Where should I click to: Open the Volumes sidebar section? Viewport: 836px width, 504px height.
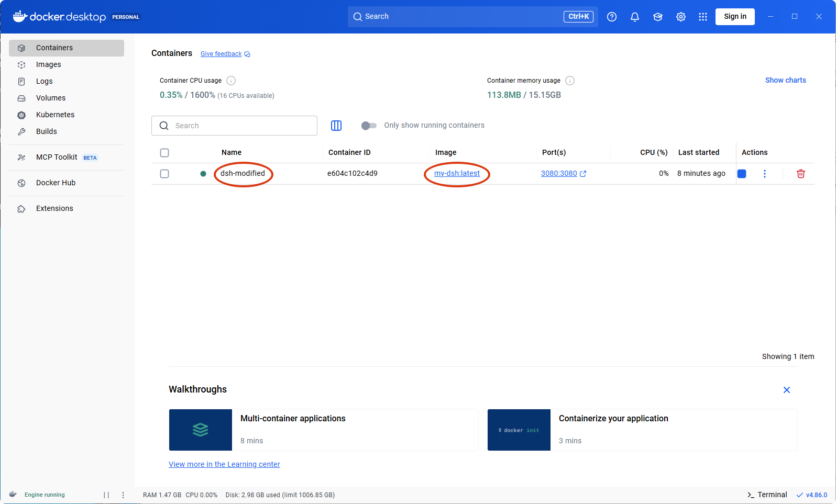pos(67,98)
